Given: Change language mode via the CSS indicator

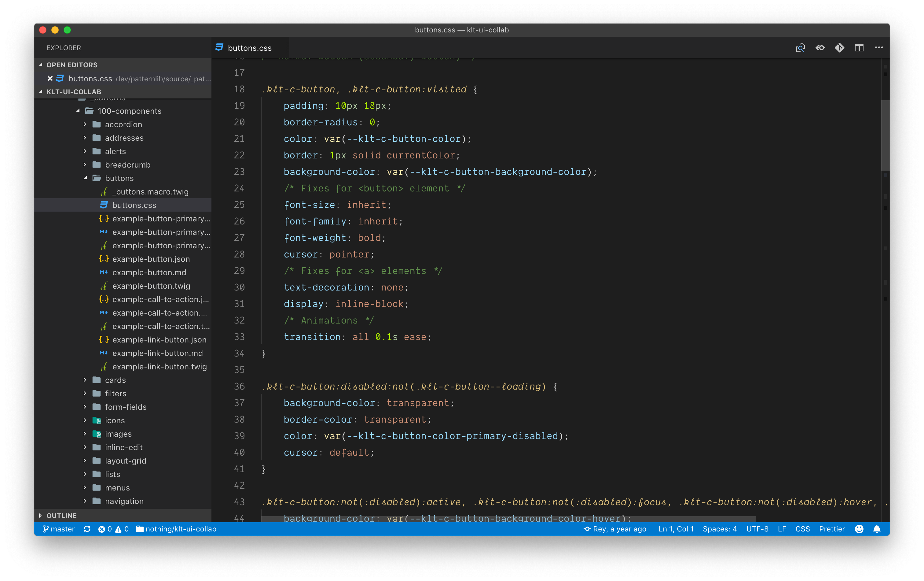Looking at the screenshot, I should click(x=802, y=529).
